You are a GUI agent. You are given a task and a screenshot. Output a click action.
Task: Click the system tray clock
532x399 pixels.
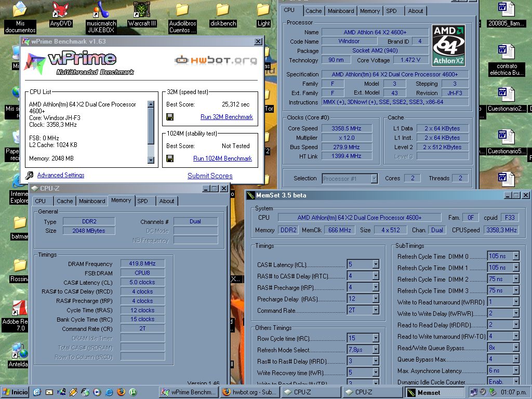pyautogui.click(x=514, y=392)
